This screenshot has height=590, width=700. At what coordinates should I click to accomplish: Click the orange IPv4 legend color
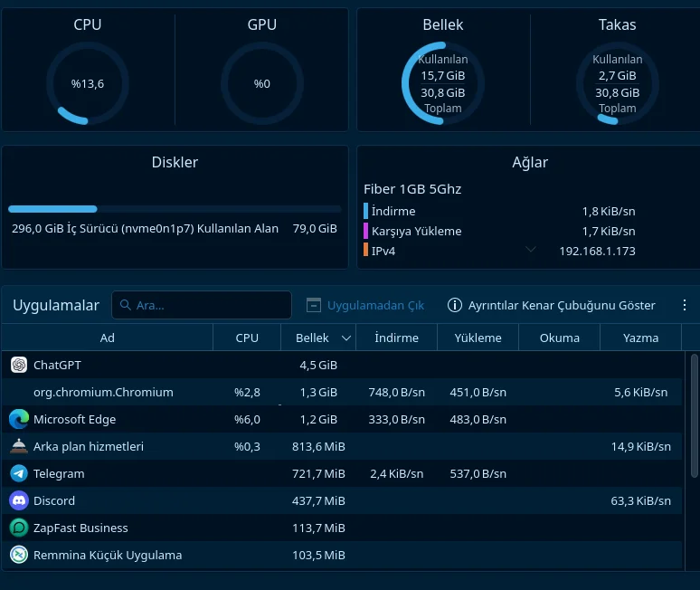pos(365,250)
